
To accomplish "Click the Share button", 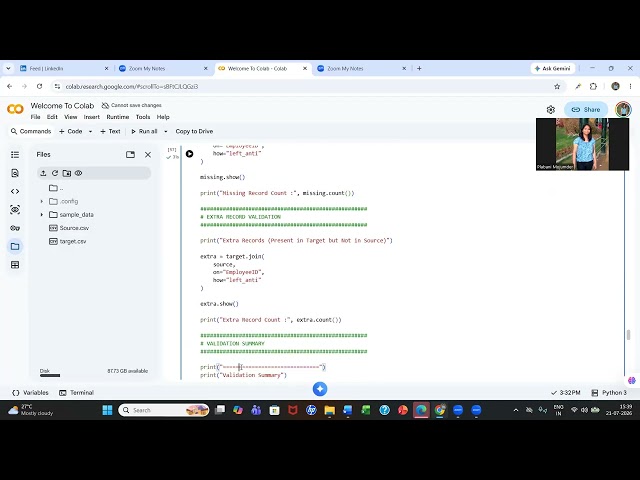I will coord(586,109).
